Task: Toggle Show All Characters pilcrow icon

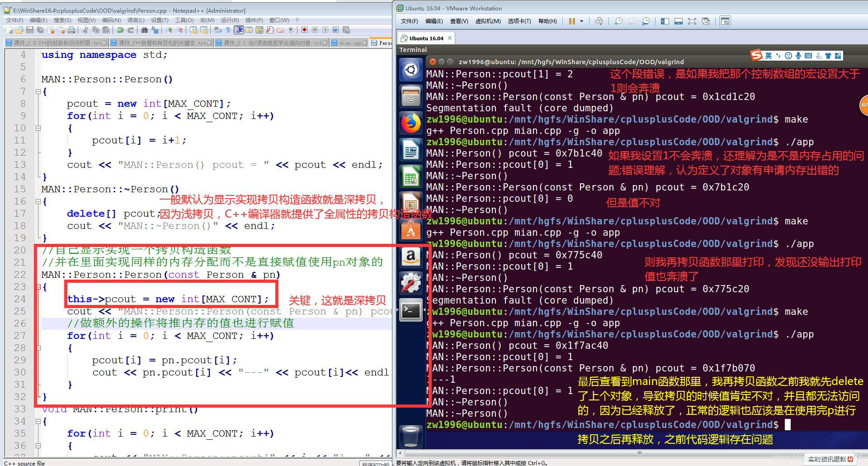Action: point(228,30)
